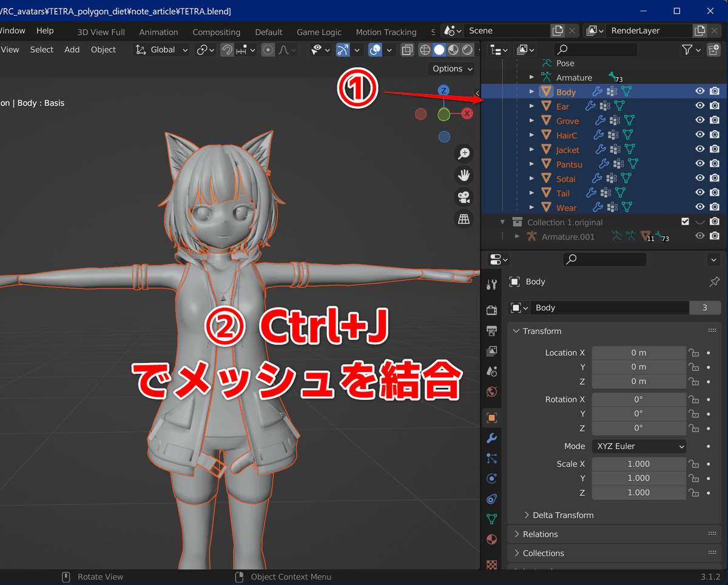Click the Location X value field
Viewport: 728px width, 585px height.
(x=639, y=353)
